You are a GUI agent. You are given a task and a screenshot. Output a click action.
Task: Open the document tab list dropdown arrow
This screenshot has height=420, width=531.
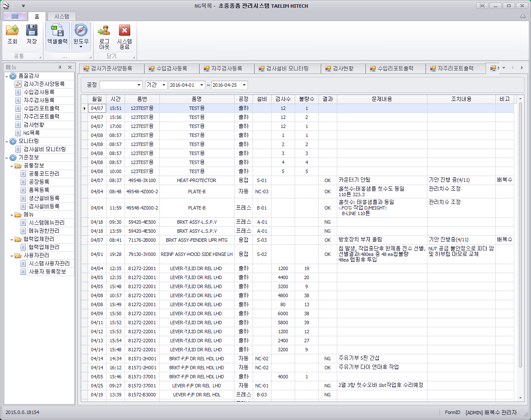coord(504,68)
